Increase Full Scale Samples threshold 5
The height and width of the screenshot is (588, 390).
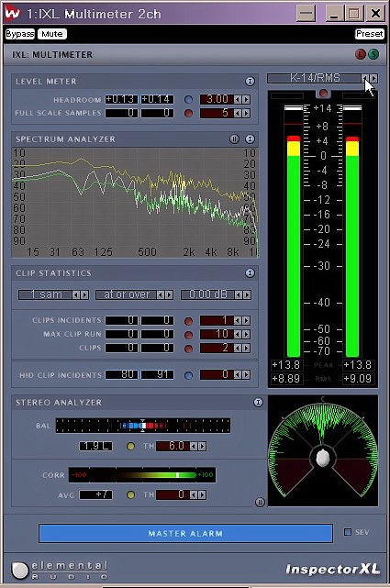246,113
